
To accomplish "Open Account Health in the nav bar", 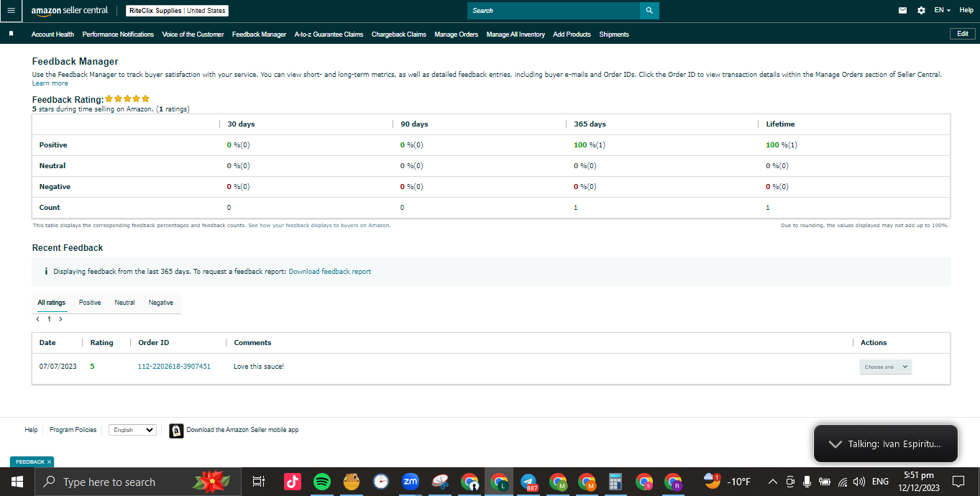I will [52, 35].
